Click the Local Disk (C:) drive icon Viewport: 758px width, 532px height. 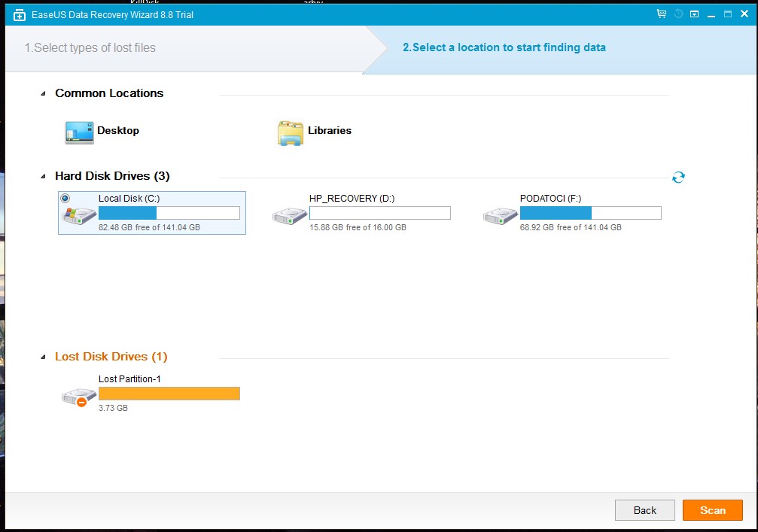click(x=79, y=215)
